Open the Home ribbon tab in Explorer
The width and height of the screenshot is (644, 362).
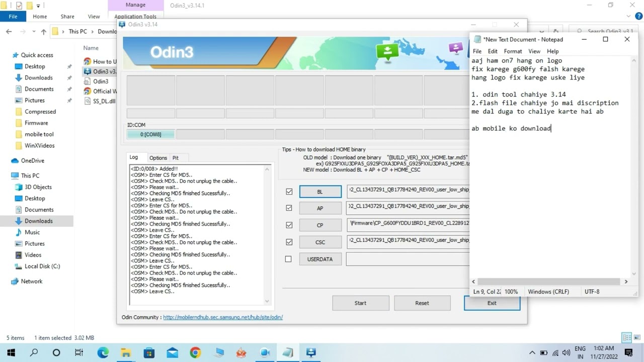40,17
